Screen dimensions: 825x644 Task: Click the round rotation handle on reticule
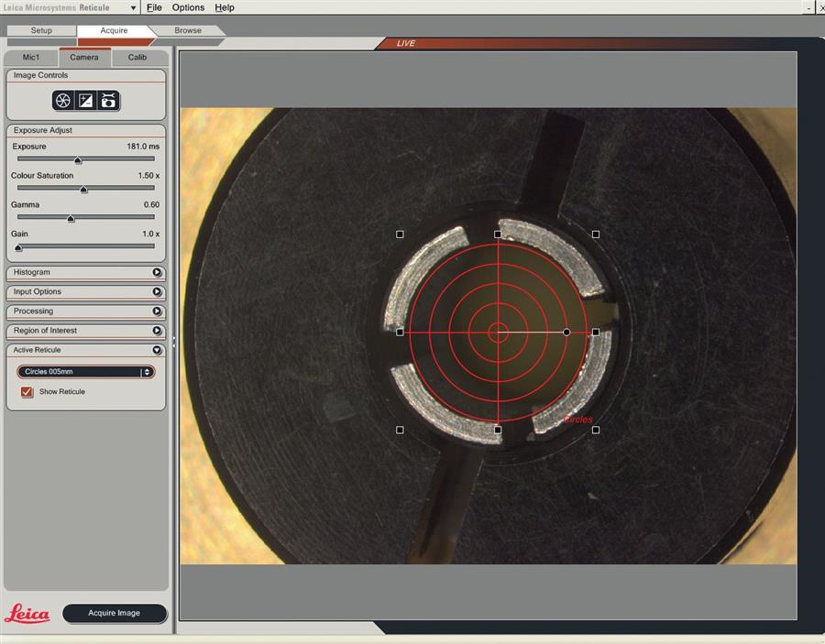[566, 333]
